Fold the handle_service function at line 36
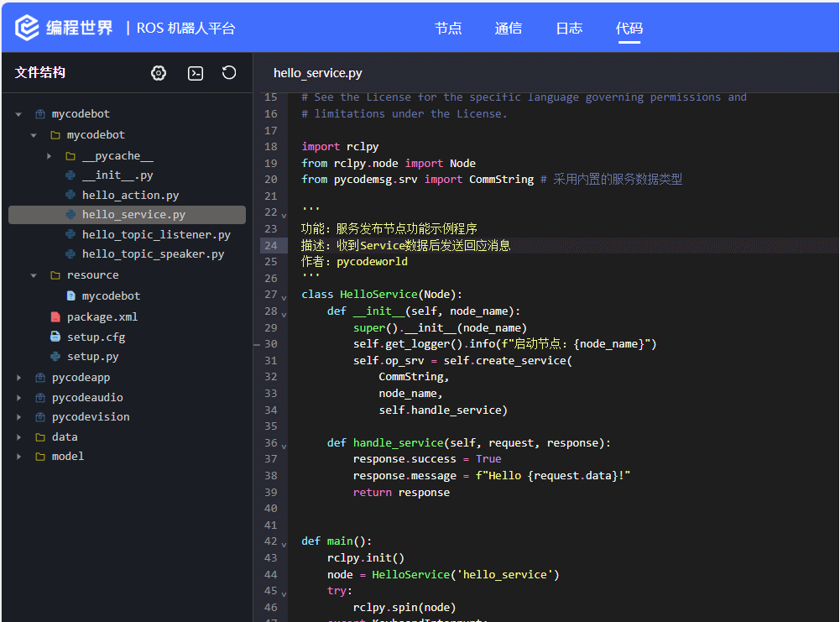This screenshot has height=622, width=840. (x=284, y=446)
